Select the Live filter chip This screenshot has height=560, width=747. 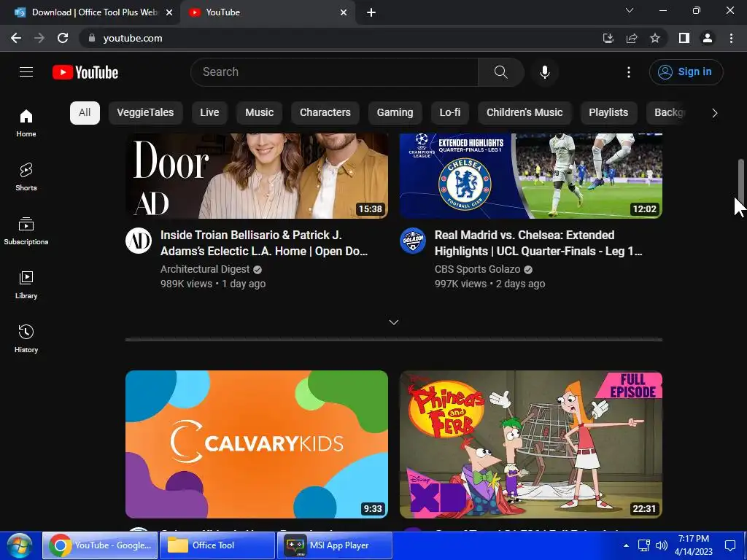click(x=209, y=113)
